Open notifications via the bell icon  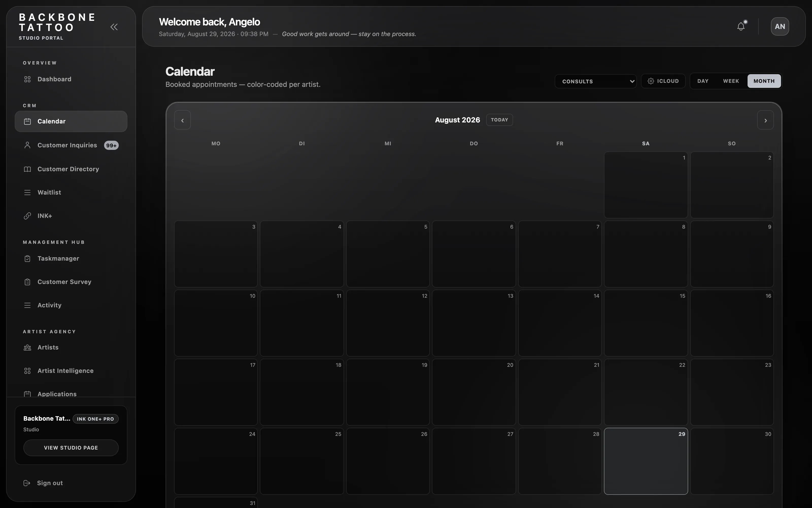pyautogui.click(x=741, y=26)
